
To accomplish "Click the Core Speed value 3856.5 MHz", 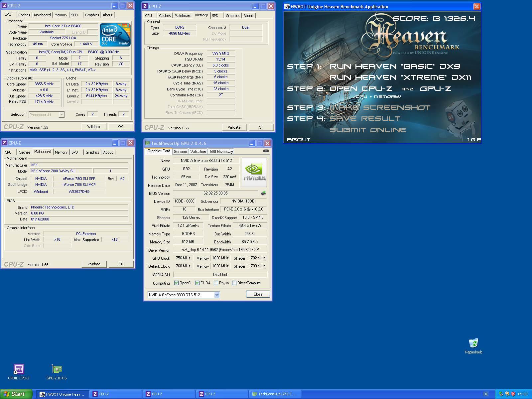I will (44, 84).
